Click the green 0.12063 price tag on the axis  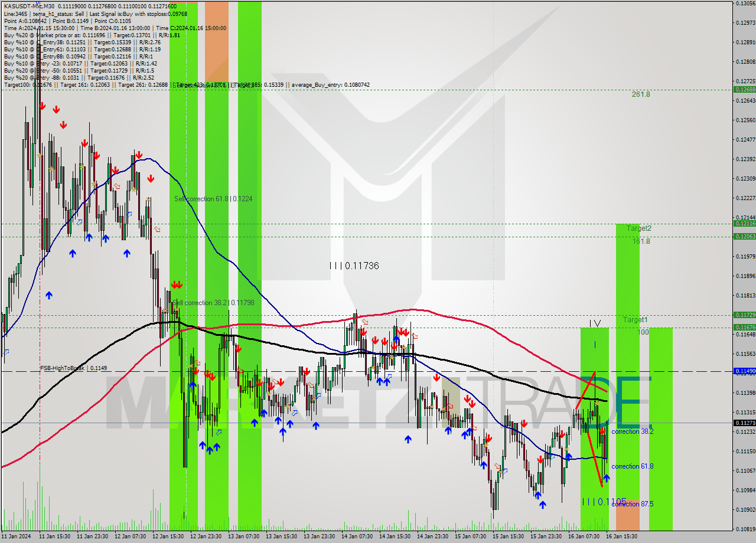click(744, 236)
